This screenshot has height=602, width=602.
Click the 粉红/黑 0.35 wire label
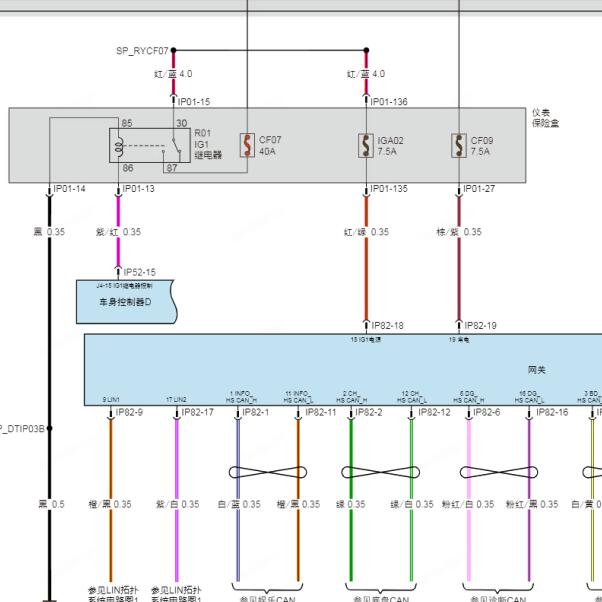[532, 504]
